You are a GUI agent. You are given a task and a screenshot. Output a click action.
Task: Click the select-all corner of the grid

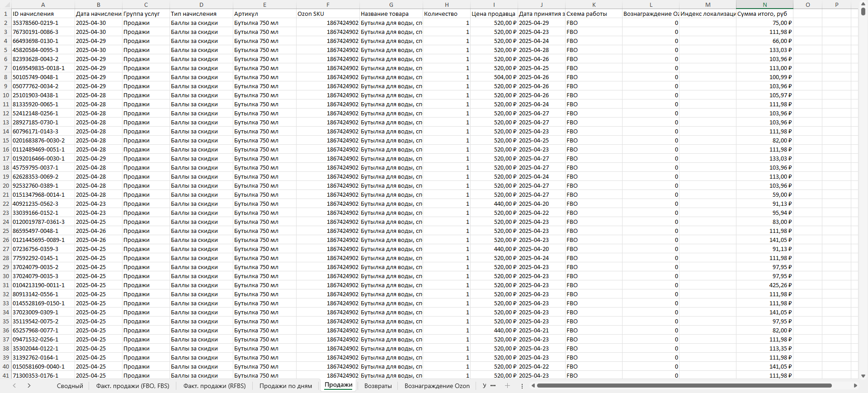click(x=5, y=5)
